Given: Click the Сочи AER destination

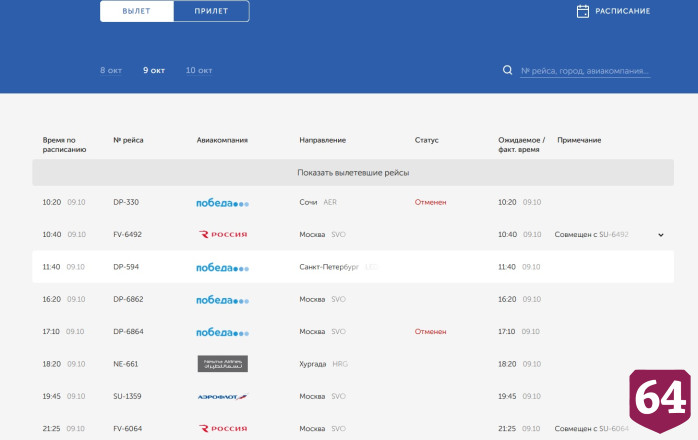Looking at the screenshot, I should (x=318, y=202).
